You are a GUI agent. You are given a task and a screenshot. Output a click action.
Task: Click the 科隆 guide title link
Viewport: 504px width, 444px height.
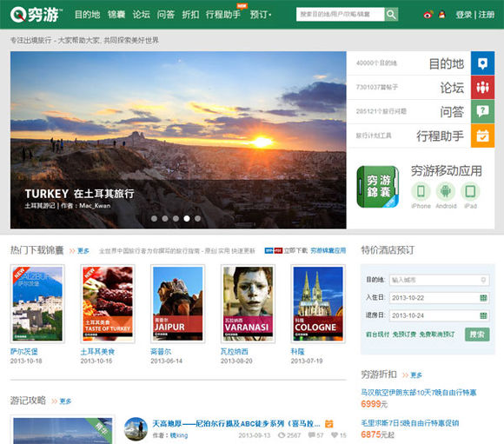297,352
